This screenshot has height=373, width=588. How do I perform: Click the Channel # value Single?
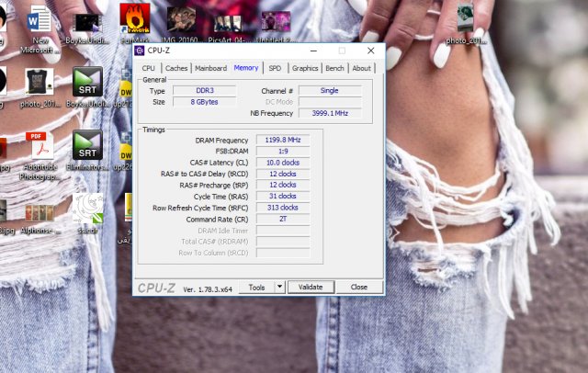tap(330, 91)
